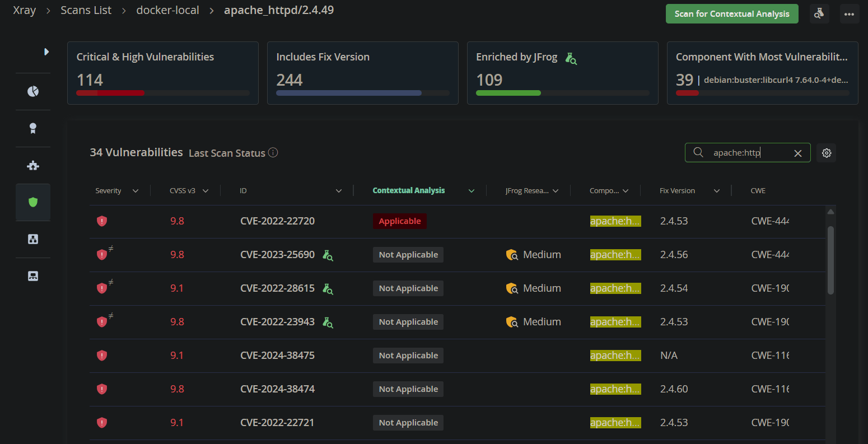Click severity shield icon for CVE-2024-38475
Viewport: 868px width, 444px height.
(102, 356)
